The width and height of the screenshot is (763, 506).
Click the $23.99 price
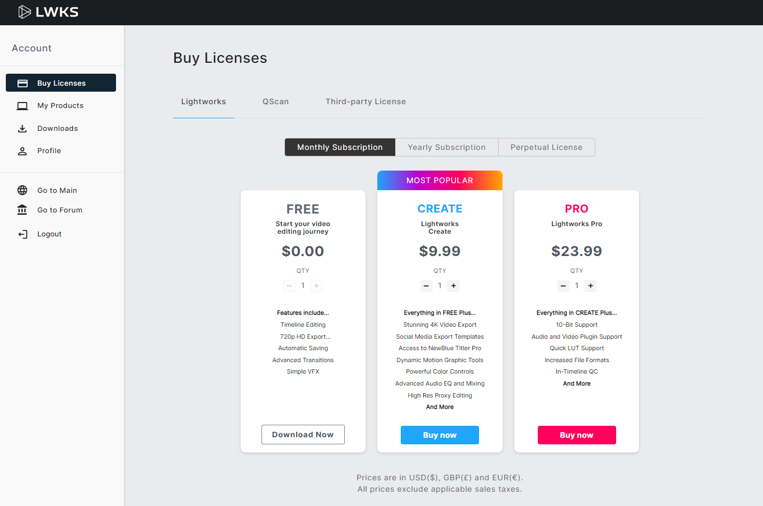tap(577, 251)
